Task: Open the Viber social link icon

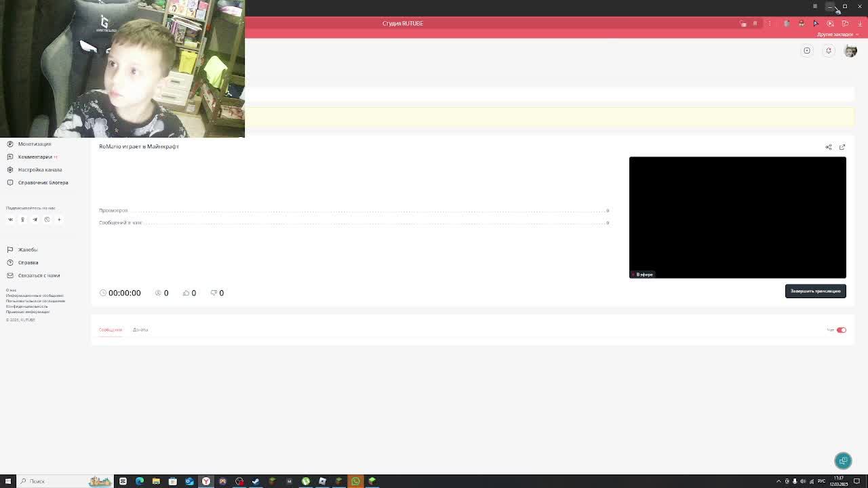Action: click(x=47, y=220)
